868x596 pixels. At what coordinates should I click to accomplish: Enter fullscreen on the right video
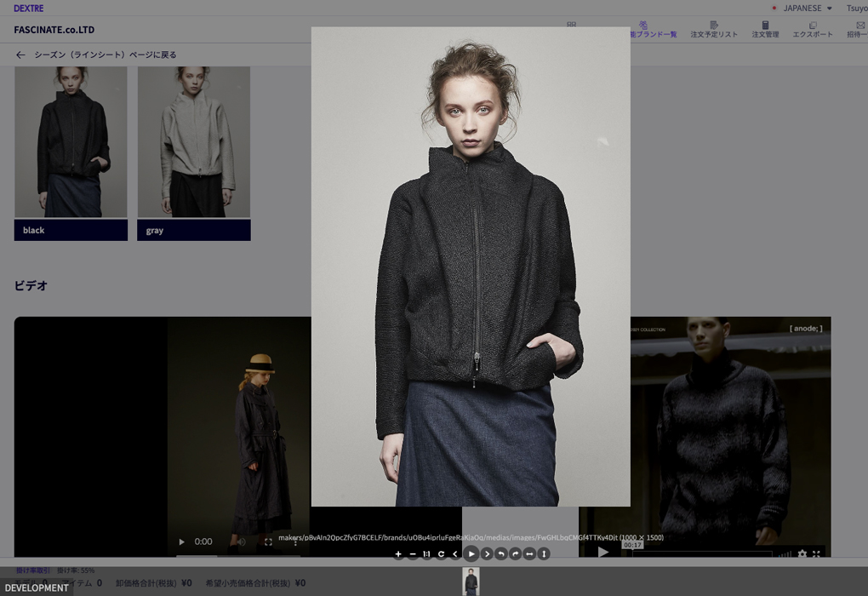[x=816, y=553]
